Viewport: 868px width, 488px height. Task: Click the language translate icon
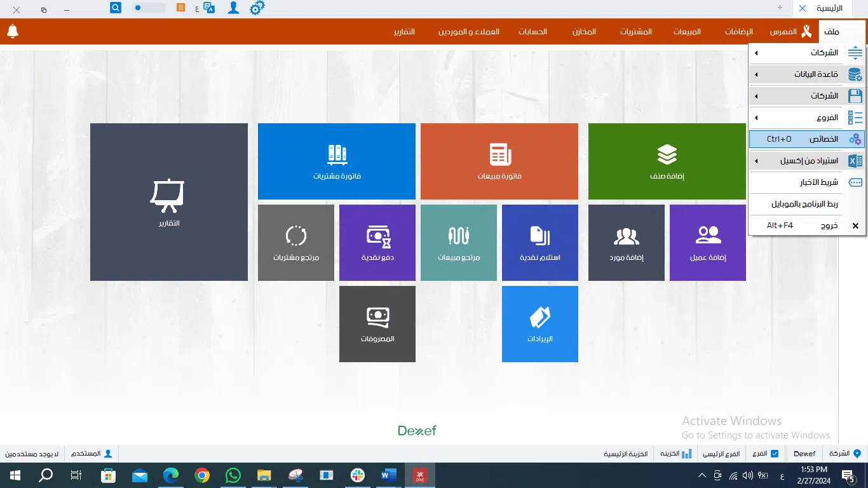pyautogui.click(x=209, y=8)
